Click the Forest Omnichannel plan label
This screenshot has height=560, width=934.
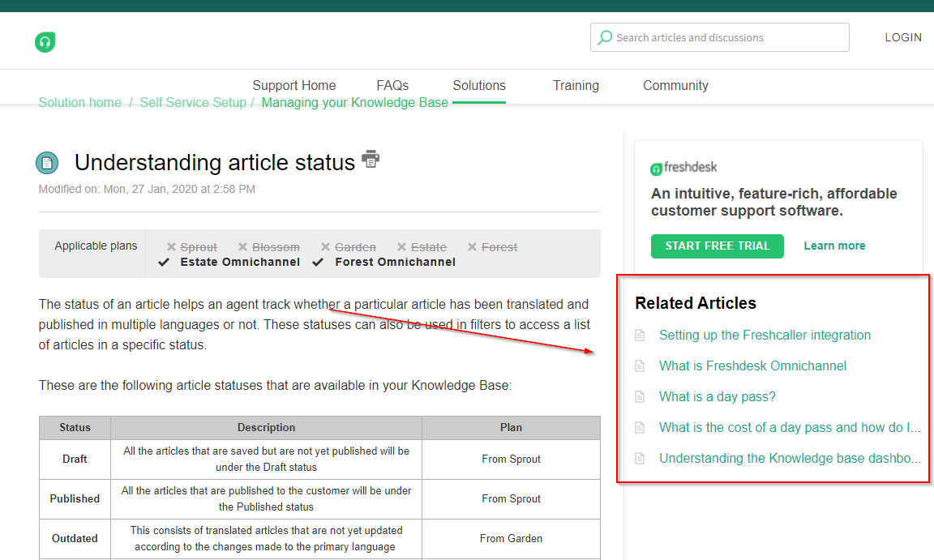point(395,263)
